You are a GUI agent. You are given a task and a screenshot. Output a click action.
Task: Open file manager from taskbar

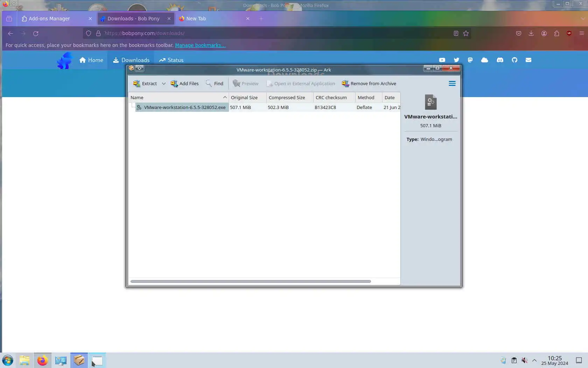pyautogui.click(x=24, y=360)
